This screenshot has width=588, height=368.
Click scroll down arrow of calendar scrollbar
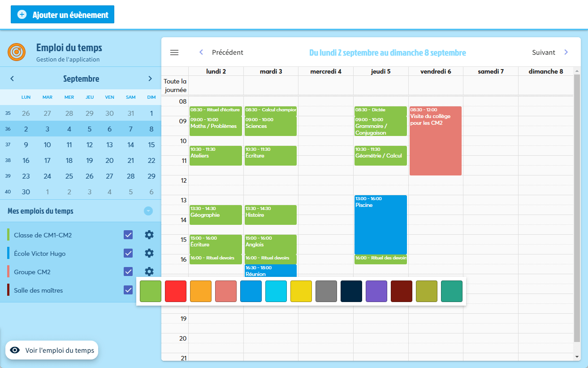pos(577,357)
